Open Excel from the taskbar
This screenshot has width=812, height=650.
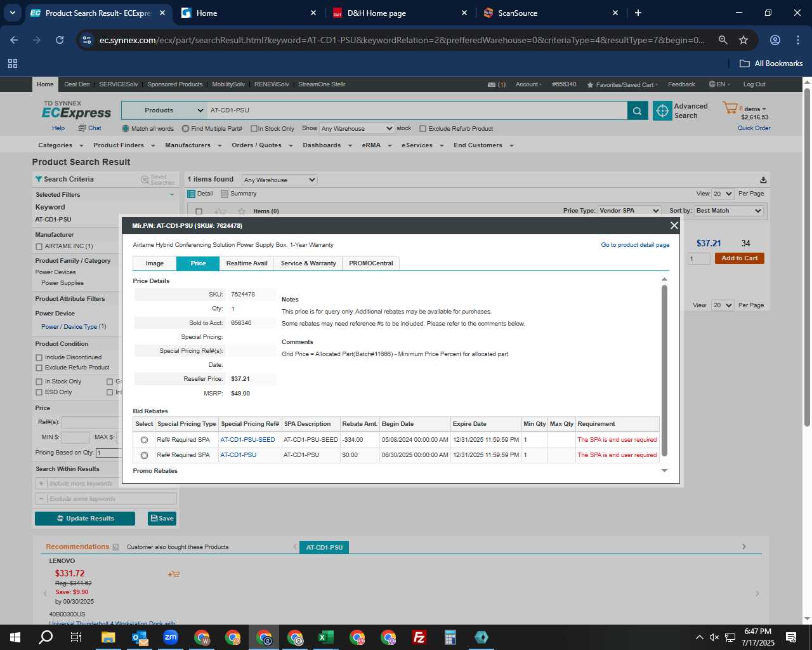pyautogui.click(x=326, y=637)
